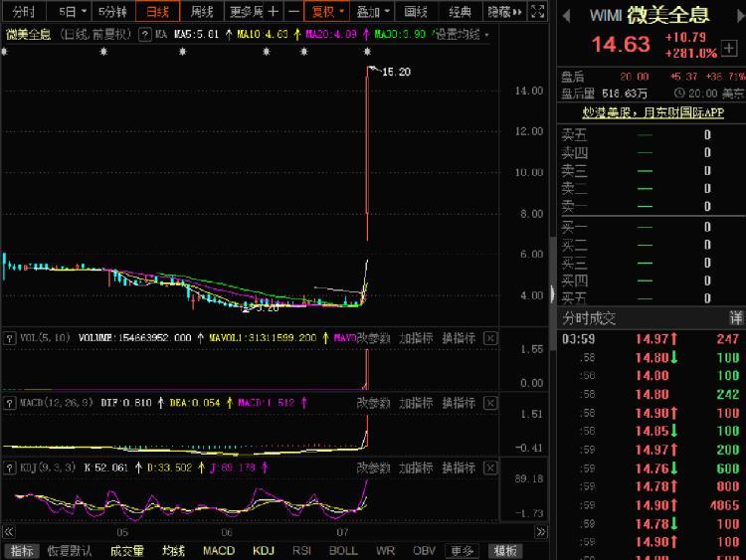Image resolution: width=746 pixels, height=560 pixels.
Task: Close the KDJ indicator panel
Action: pyautogui.click(x=490, y=467)
